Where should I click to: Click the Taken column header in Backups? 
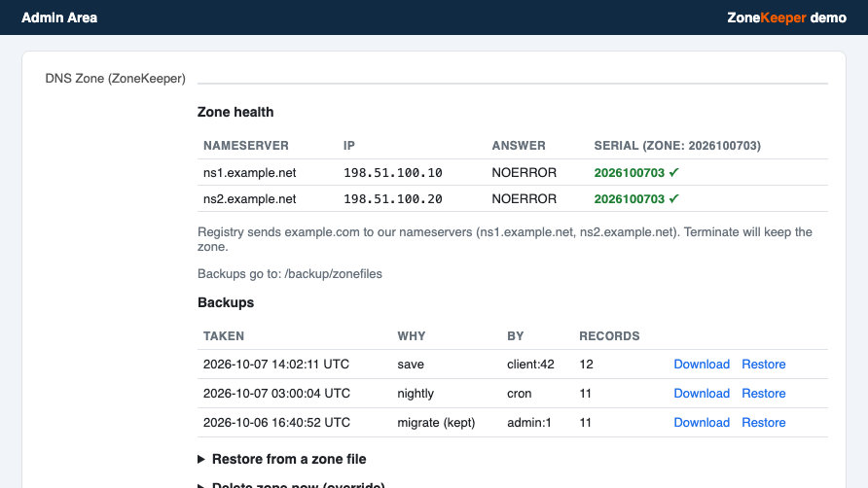tap(224, 335)
